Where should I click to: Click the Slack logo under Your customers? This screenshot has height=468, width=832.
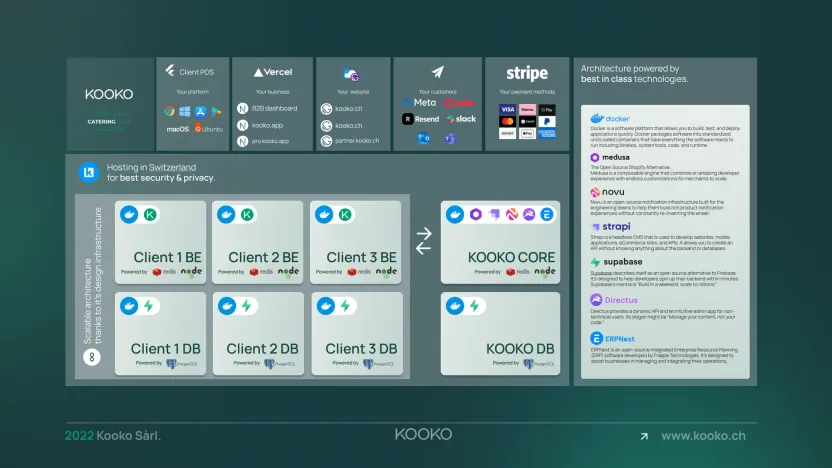coord(461,119)
